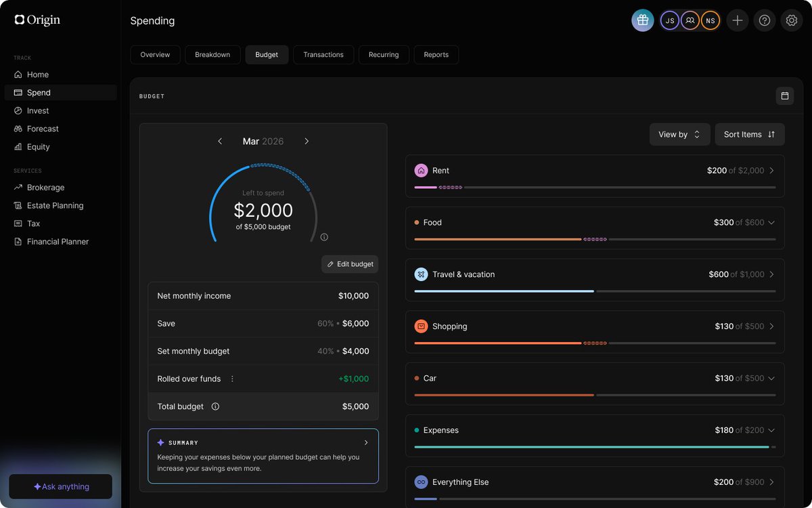Switch to Reports tab
Screen dimensions: 812x508
(436, 55)
